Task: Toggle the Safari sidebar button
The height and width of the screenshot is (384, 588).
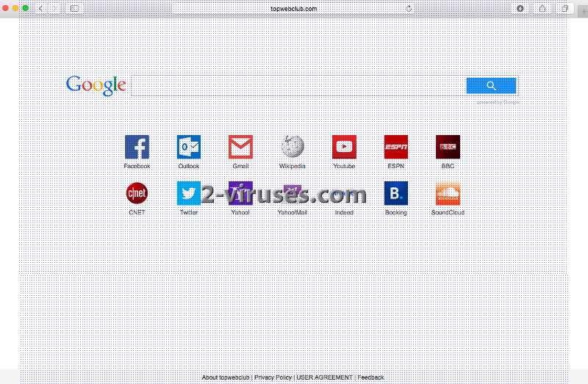Action: pos(74,8)
